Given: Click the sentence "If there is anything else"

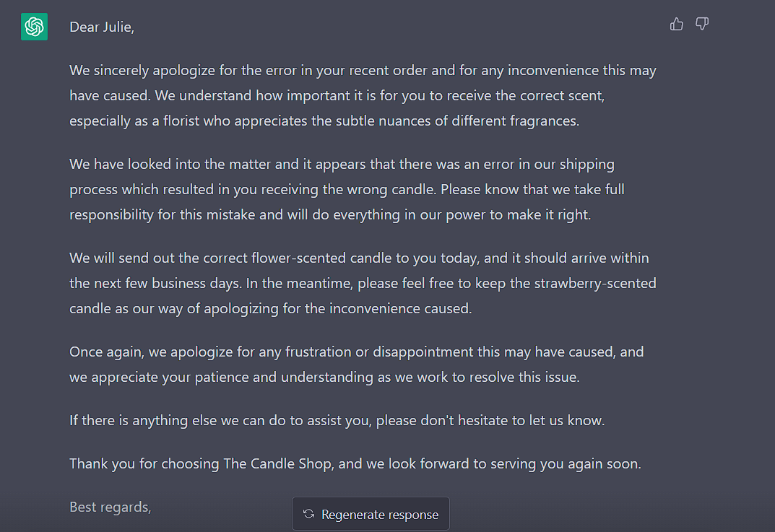Looking at the screenshot, I should [x=337, y=420].
